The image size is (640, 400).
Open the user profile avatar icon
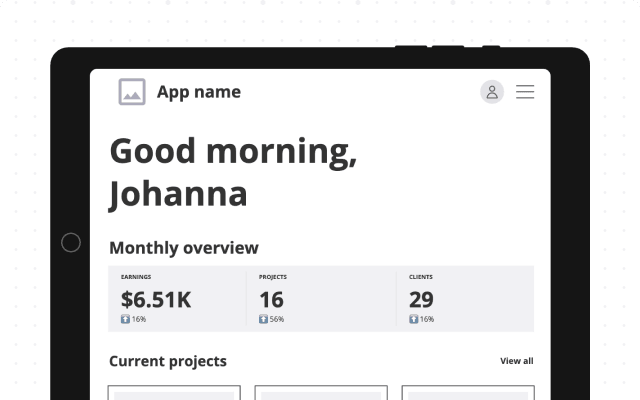[x=491, y=92]
